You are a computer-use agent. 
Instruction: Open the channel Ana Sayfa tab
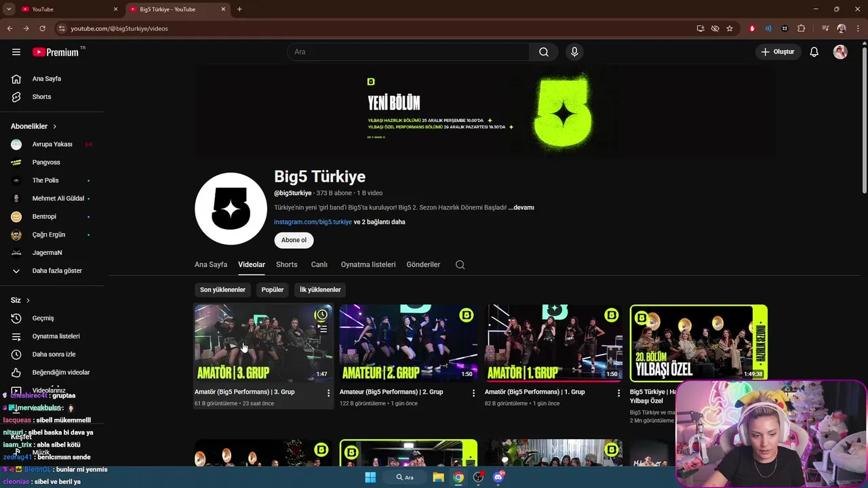[x=211, y=264]
